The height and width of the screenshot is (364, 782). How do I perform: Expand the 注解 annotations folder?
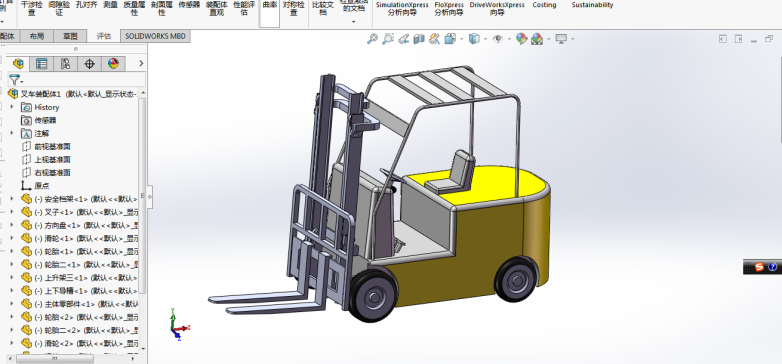click(x=12, y=133)
